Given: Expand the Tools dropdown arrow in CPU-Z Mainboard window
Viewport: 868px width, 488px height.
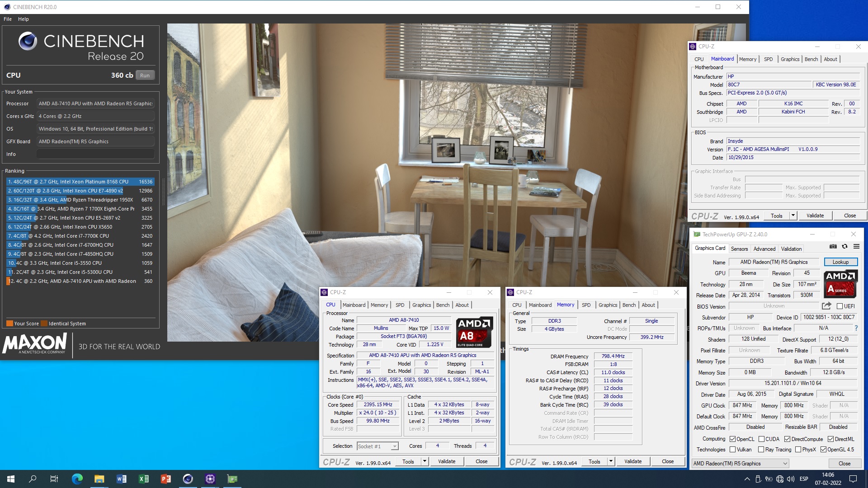Looking at the screenshot, I should coord(793,216).
